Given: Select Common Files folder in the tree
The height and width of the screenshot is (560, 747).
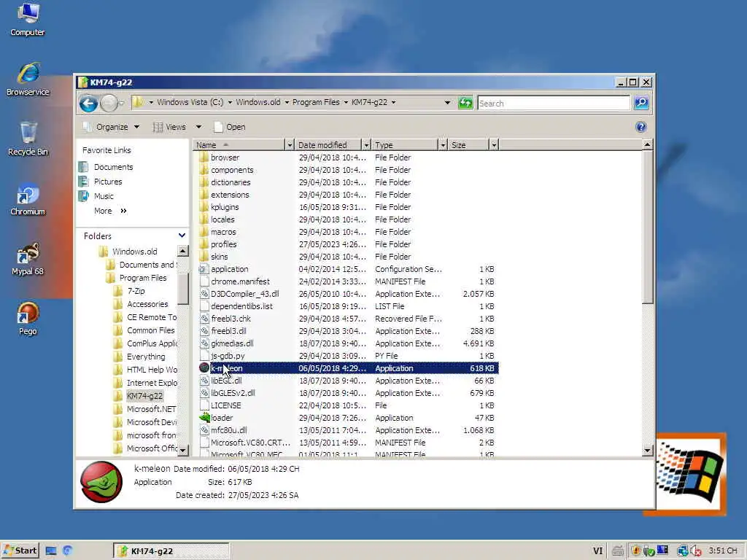Looking at the screenshot, I should click(x=150, y=330).
